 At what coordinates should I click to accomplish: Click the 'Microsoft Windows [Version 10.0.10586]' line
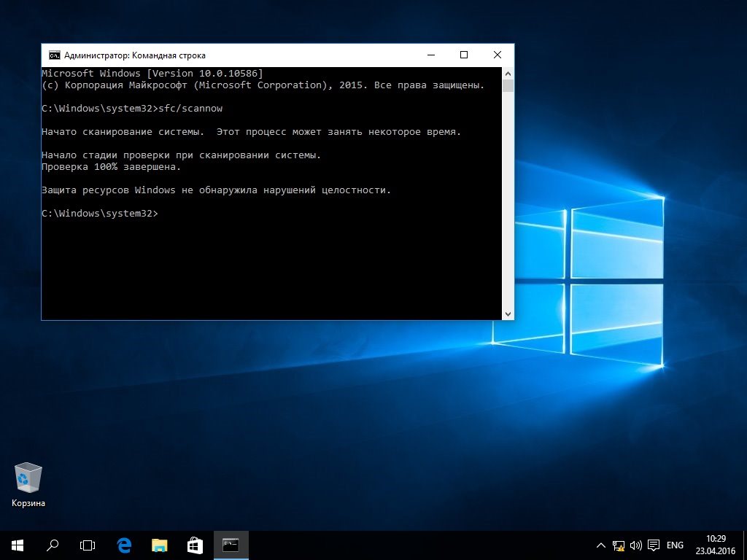click(152, 74)
